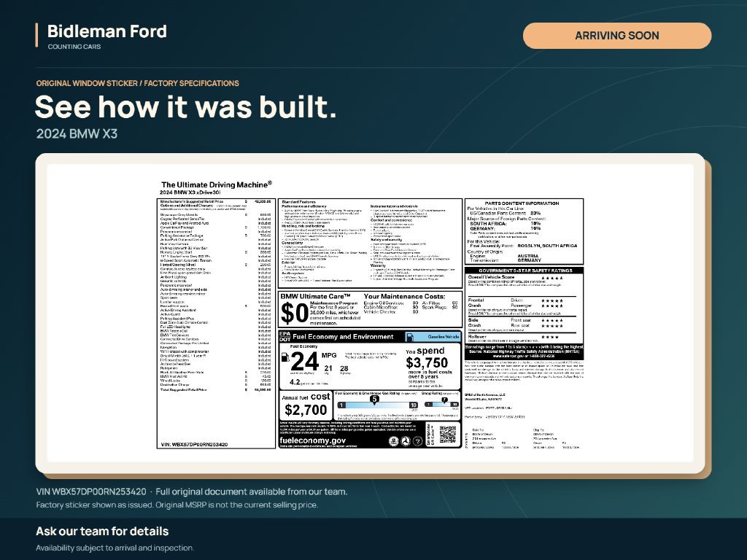
Task: Select the Fuel Economy & Greenhouse Gas Rating scale
Action: coord(377,405)
